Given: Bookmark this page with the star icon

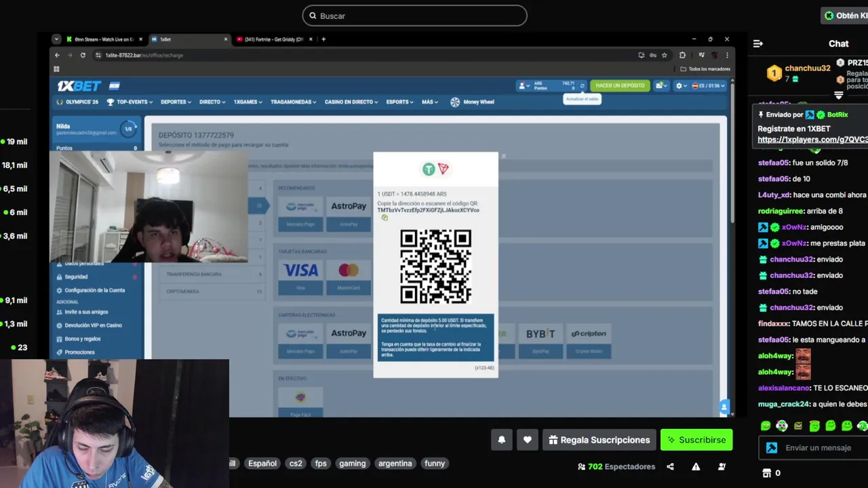Looking at the screenshot, I should [664, 55].
